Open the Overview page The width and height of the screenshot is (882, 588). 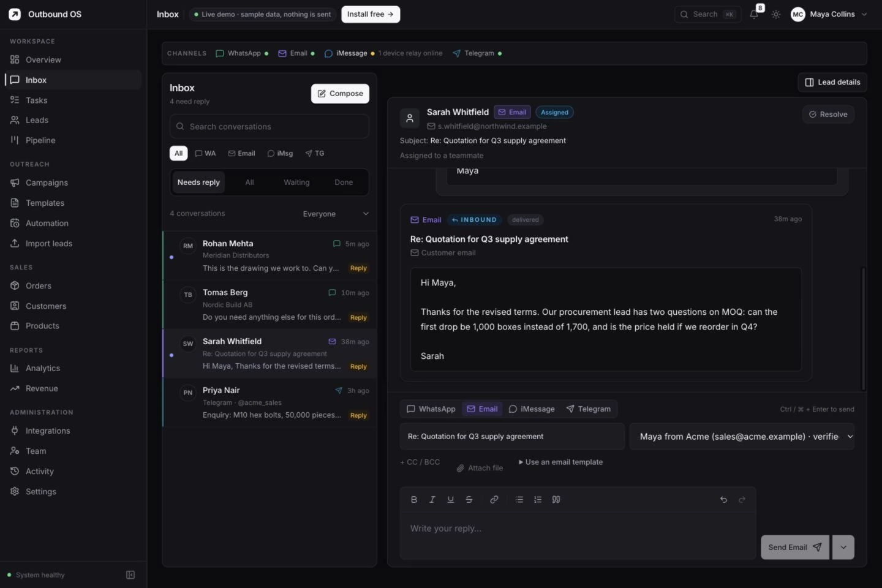click(x=73, y=59)
